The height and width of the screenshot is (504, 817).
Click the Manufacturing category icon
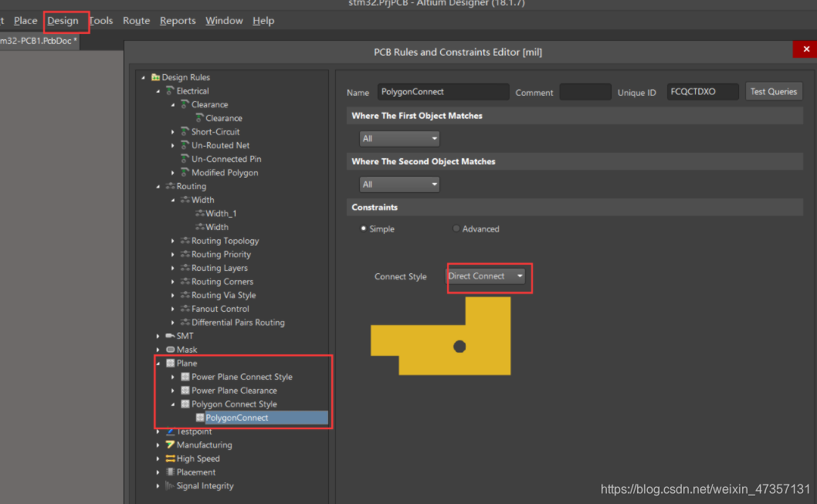[170, 445]
